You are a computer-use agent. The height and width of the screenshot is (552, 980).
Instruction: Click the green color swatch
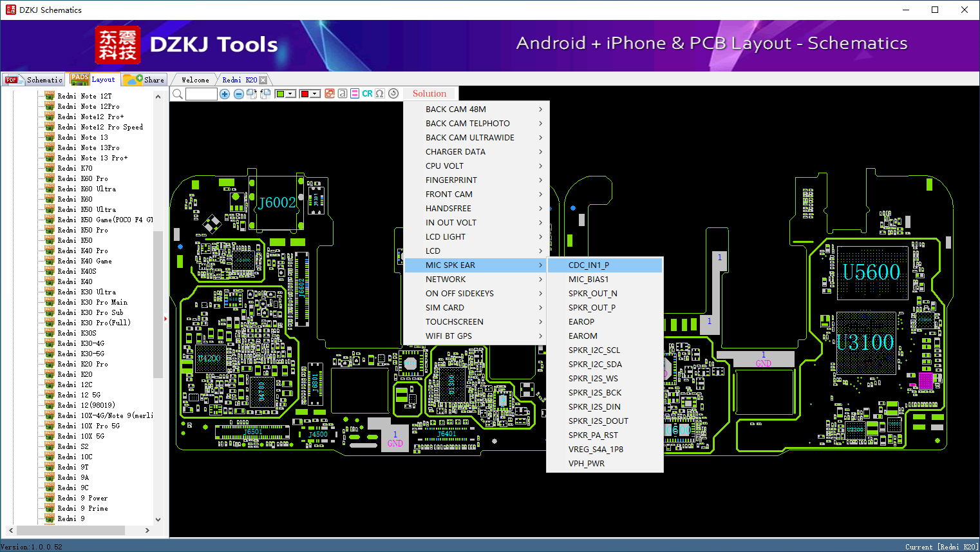coord(280,94)
